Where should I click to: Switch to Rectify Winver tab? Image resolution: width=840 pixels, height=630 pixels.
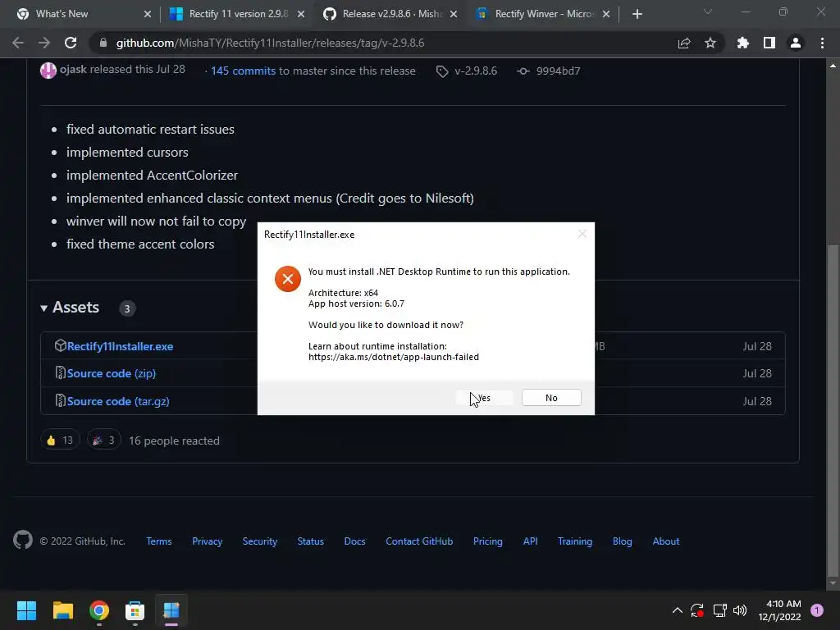pyautogui.click(x=544, y=14)
